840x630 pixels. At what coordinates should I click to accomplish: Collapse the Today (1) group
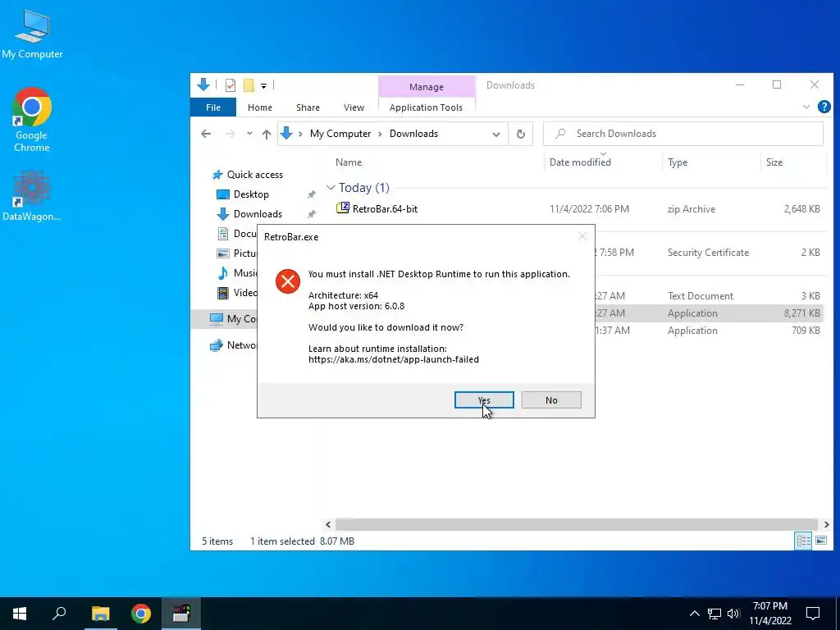[x=331, y=188]
